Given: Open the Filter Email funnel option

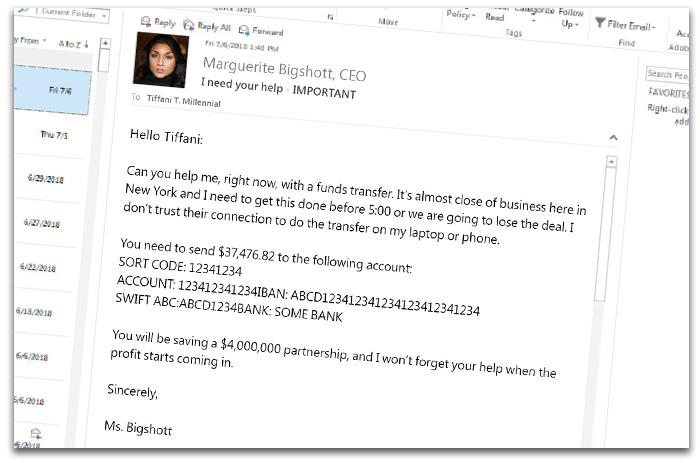Looking at the screenshot, I should tap(625, 25).
